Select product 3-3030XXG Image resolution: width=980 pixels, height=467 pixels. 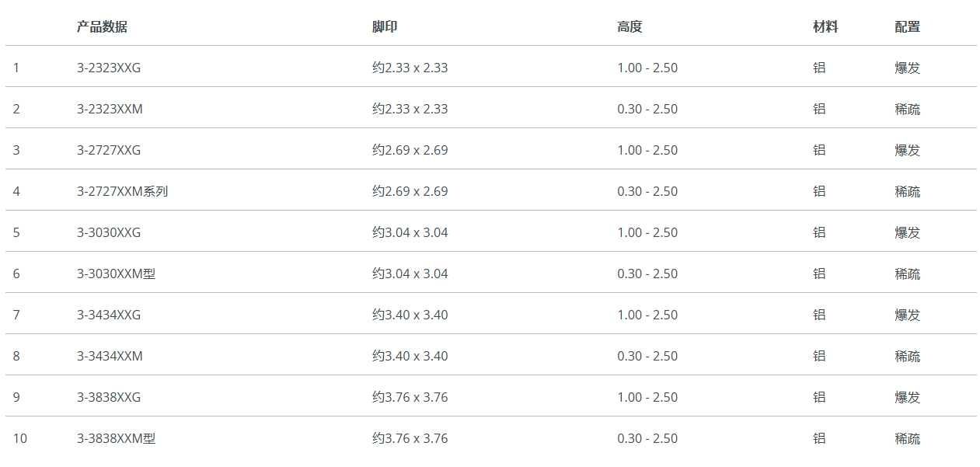coord(109,232)
